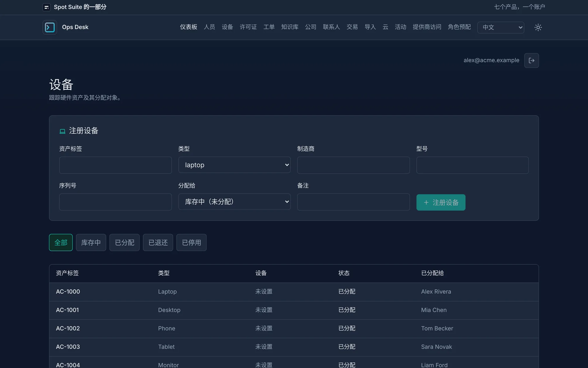Filter devices by 库存中
The height and width of the screenshot is (368, 588).
tap(91, 243)
